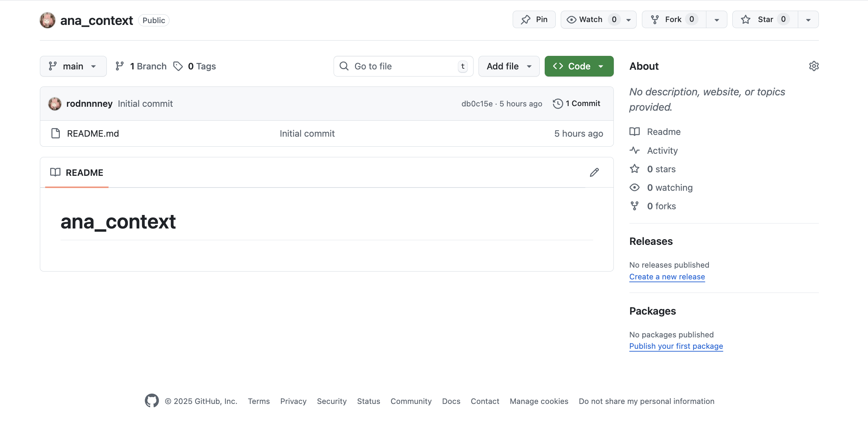Expand the Add file dropdown
This screenshot has width=868, height=447.
(508, 66)
